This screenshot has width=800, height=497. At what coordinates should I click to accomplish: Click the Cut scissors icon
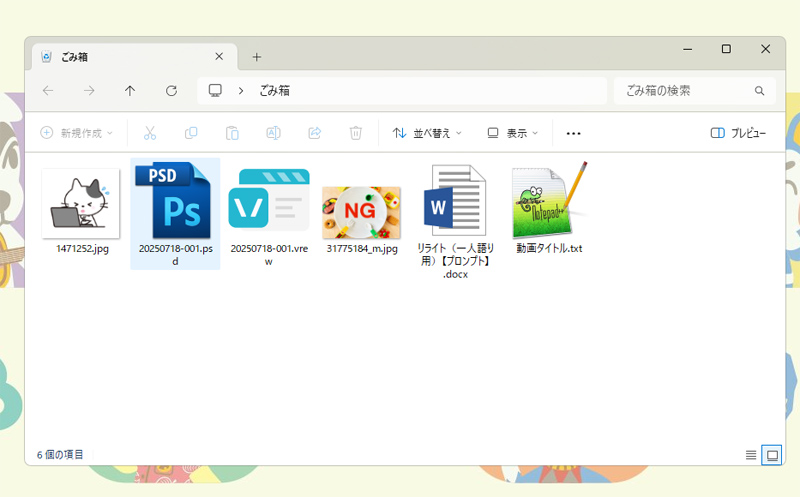(150, 133)
